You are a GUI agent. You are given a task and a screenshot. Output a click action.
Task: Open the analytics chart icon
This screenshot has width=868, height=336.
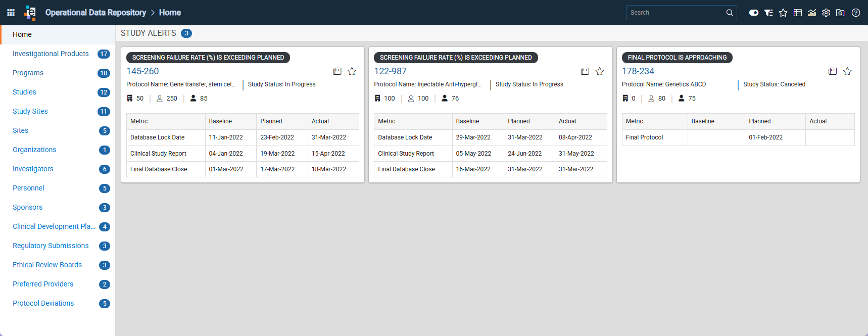pyautogui.click(x=812, y=13)
